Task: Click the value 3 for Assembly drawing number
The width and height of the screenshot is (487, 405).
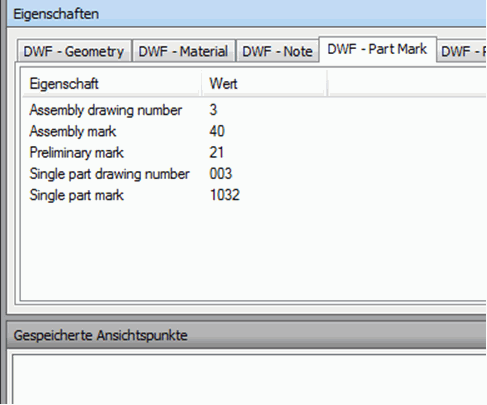Action: click(213, 110)
